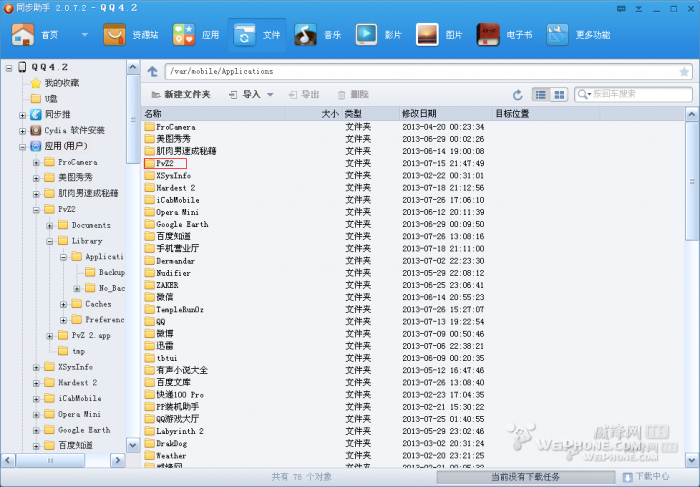This screenshot has width=700, height=487.
Task: Open the dropdown arrow beside 首页
Action: tap(84, 35)
